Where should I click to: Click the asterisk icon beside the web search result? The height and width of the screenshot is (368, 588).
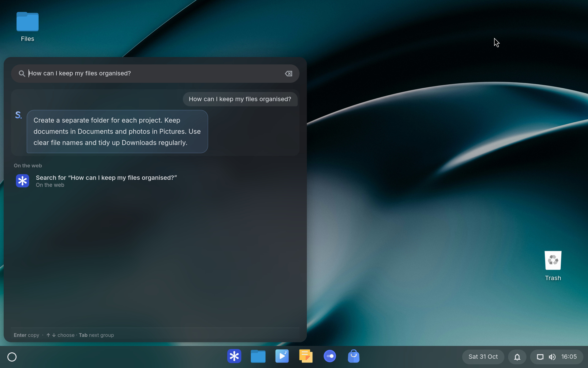click(x=22, y=181)
